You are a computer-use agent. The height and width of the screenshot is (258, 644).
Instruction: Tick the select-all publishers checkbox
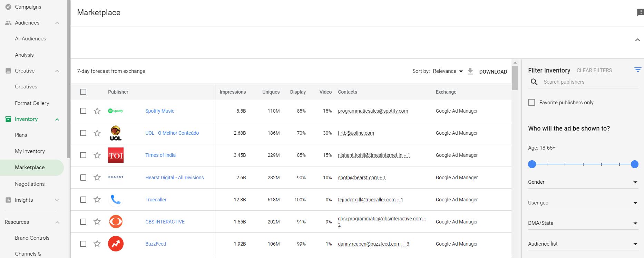(x=83, y=92)
